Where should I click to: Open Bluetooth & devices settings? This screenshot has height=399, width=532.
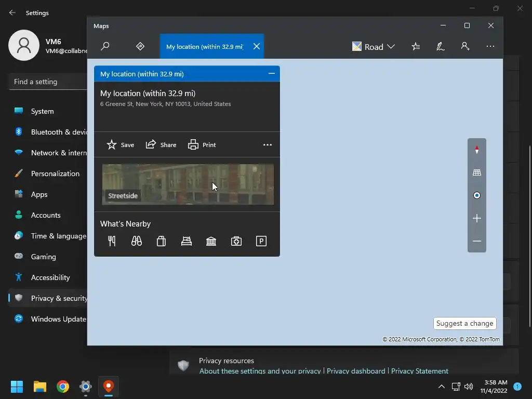[x=48, y=132]
